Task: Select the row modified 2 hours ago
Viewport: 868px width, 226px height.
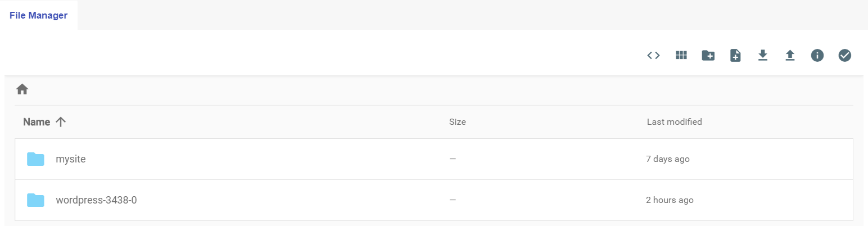Action: (434, 200)
